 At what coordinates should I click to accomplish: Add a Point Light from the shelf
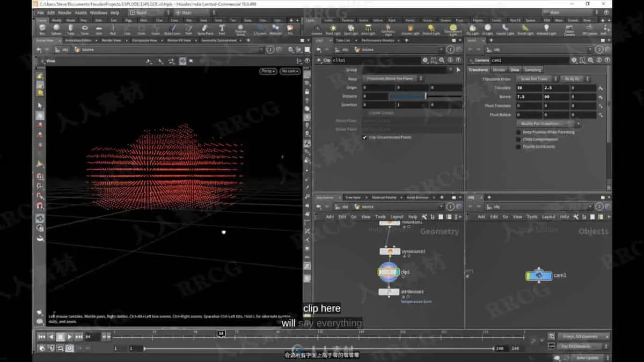[x=333, y=29]
